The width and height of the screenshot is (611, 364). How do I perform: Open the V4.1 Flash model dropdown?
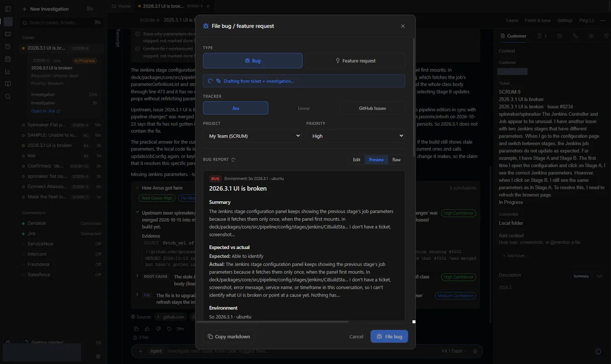click(x=454, y=351)
